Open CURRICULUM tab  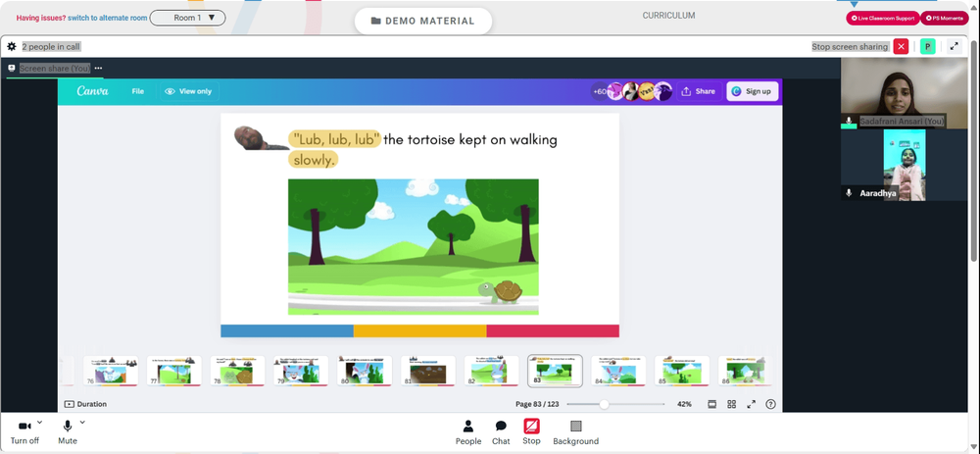coord(668,16)
